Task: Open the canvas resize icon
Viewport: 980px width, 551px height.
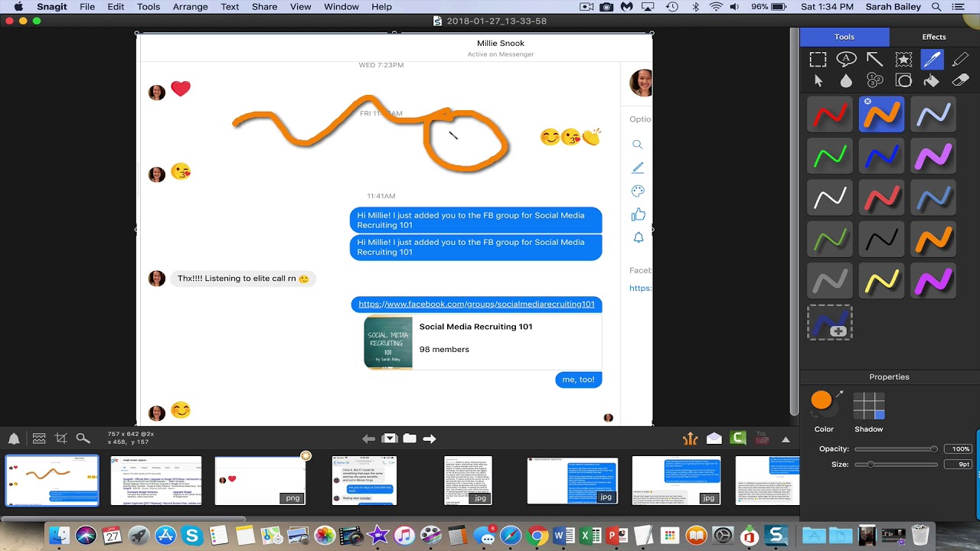Action: coord(39,439)
